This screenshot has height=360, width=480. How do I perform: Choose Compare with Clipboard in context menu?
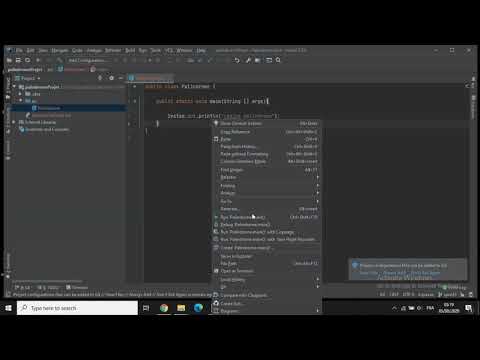tap(267, 295)
